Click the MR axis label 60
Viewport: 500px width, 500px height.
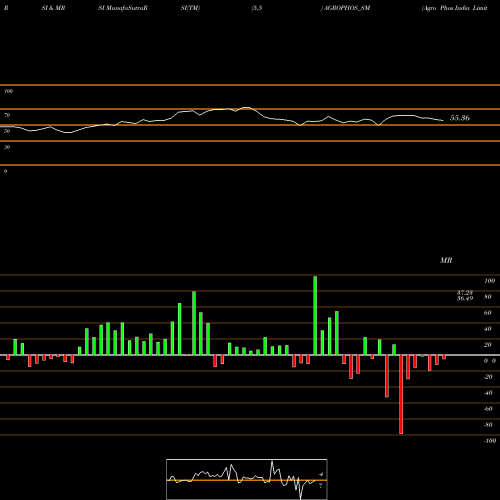[x=488, y=313]
